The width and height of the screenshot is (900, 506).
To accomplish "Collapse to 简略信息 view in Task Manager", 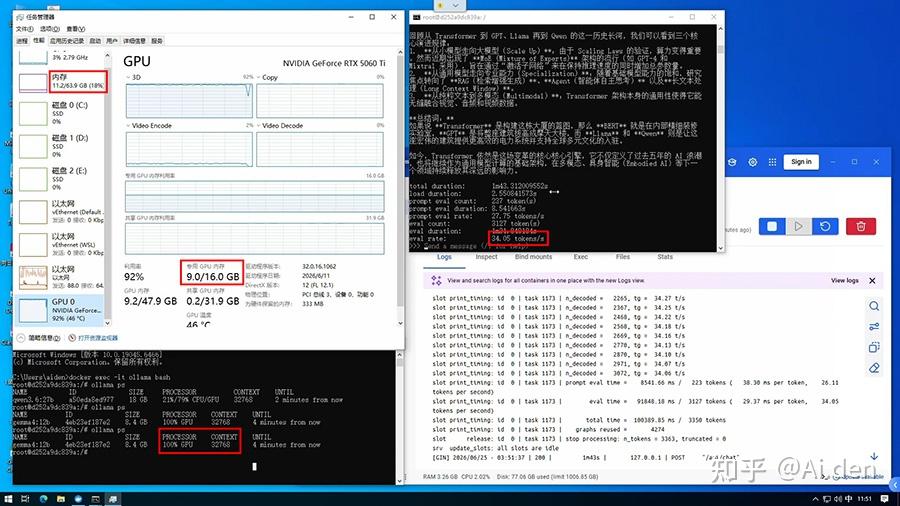I will tap(39, 338).
